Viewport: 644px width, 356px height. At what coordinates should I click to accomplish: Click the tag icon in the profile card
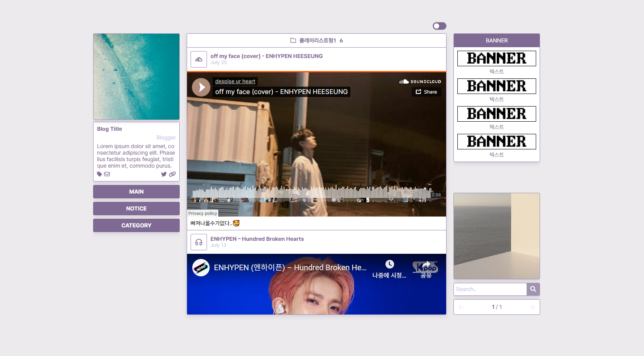click(100, 174)
